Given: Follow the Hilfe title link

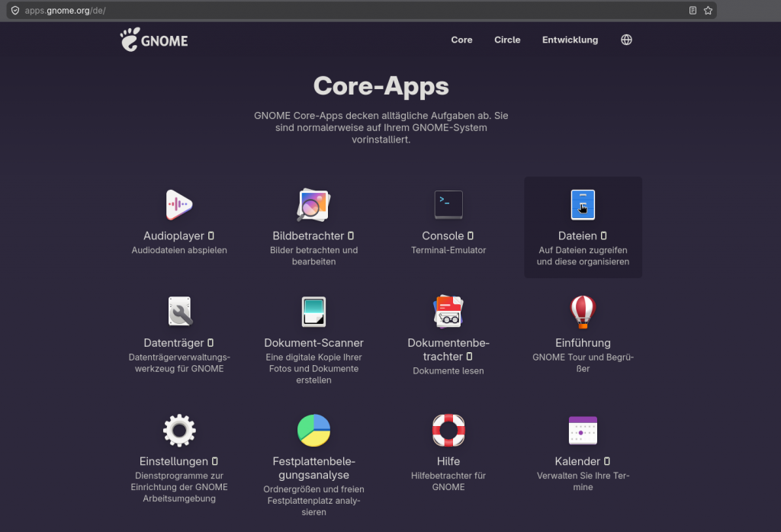Looking at the screenshot, I should (448, 461).
